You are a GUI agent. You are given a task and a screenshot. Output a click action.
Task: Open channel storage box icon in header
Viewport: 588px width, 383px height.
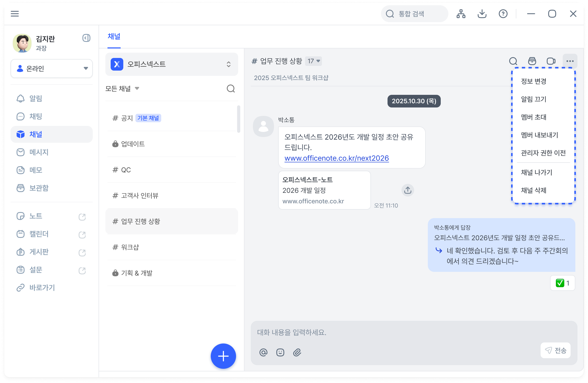click(x=532, y=61)
